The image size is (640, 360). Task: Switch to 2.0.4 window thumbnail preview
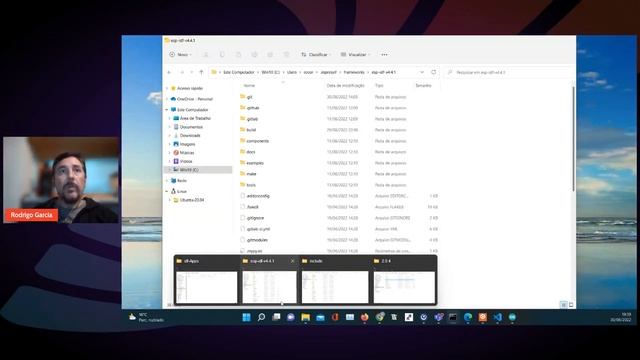404,281
